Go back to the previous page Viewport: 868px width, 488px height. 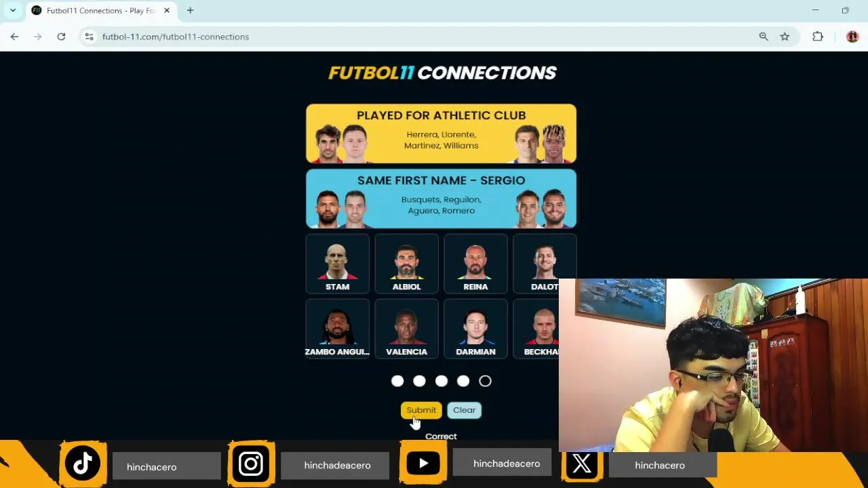click(x=14, y=37)
